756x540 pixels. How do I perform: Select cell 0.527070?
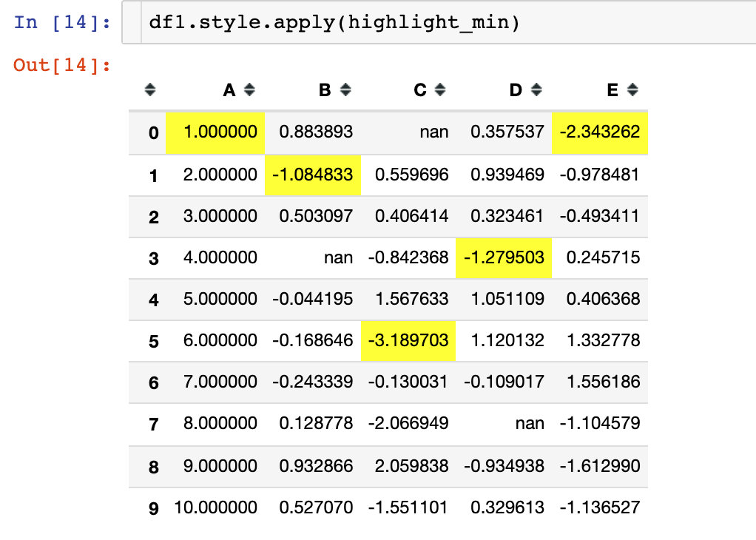click(312, 508)
